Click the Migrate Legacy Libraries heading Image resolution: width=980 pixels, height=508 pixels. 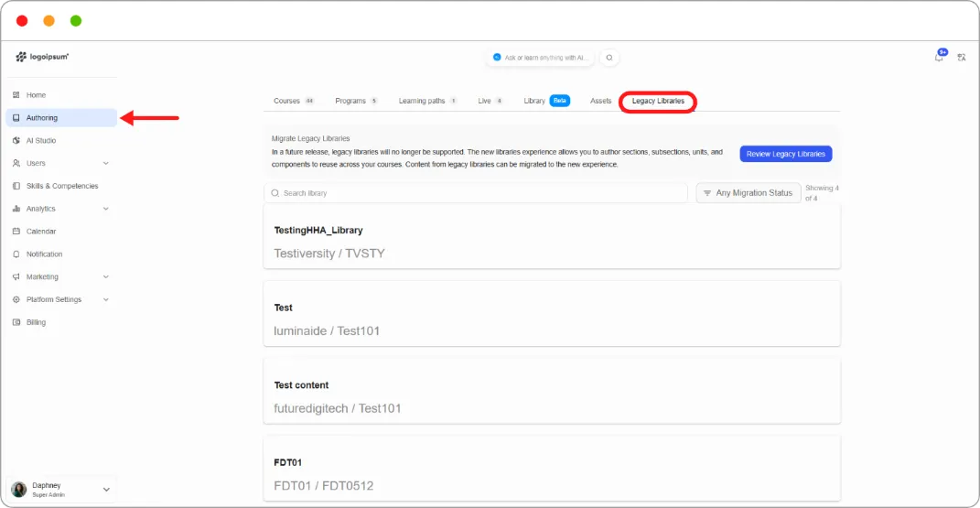(x=310, y=138)
